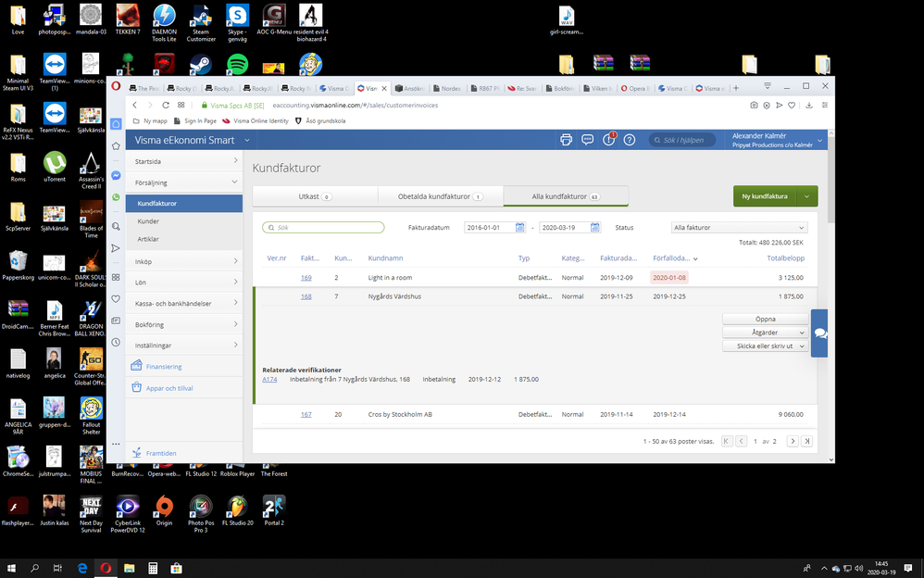The image size is (924, 578).
Task: Open Opera sidebar Speed Dial grid icon
Action: pos(116,277)
